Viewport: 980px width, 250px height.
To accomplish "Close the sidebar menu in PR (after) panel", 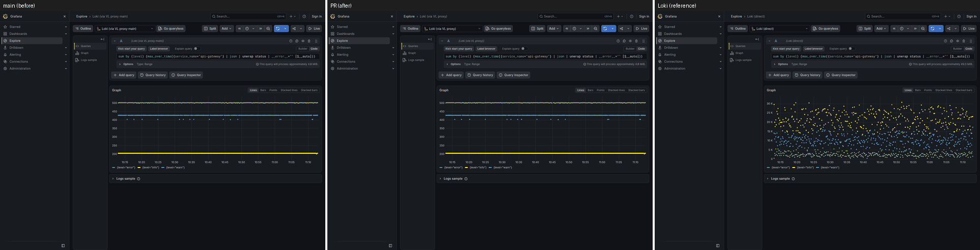I will [x=392, y=16].
